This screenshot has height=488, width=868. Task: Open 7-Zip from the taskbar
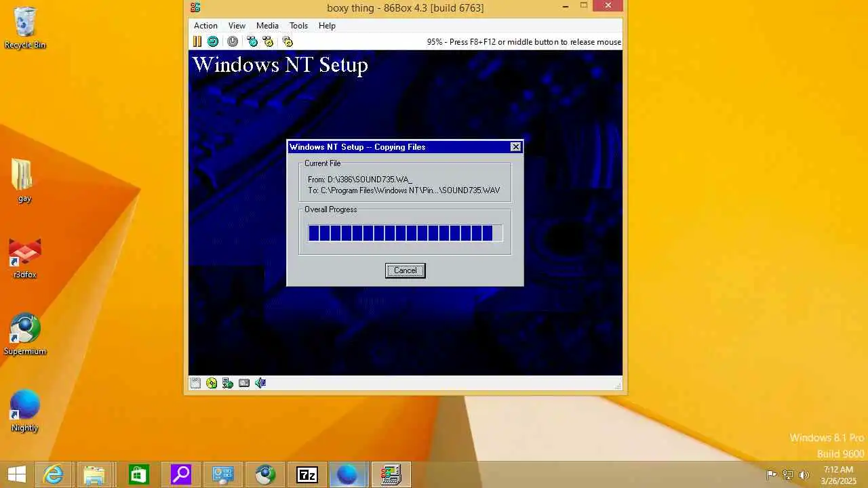tap(307, 474)
